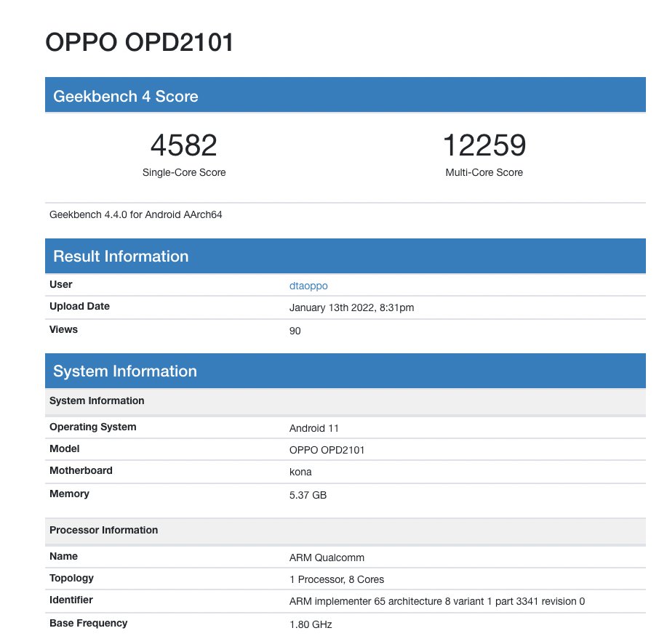Image resolution: width=659 pixels, height=644 pixels.
Task: Click the Result Information header
Action: tap(121, 256)
